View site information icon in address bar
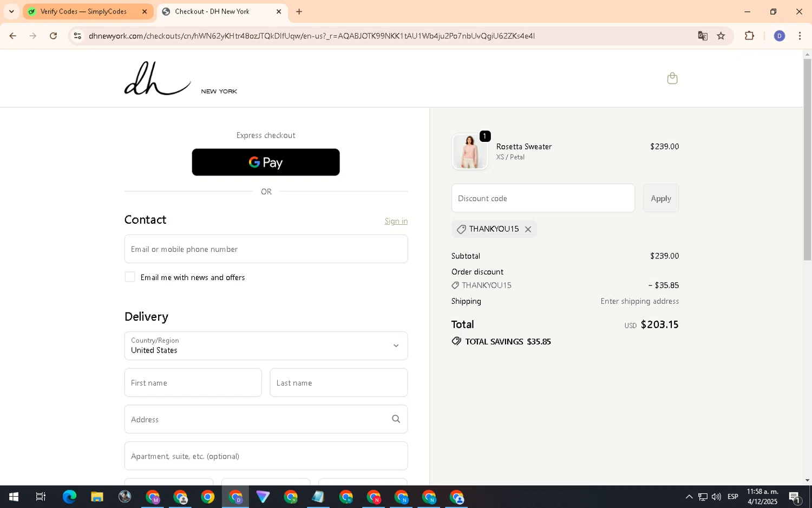The image size is (812, 508). (x=77, y=36)
